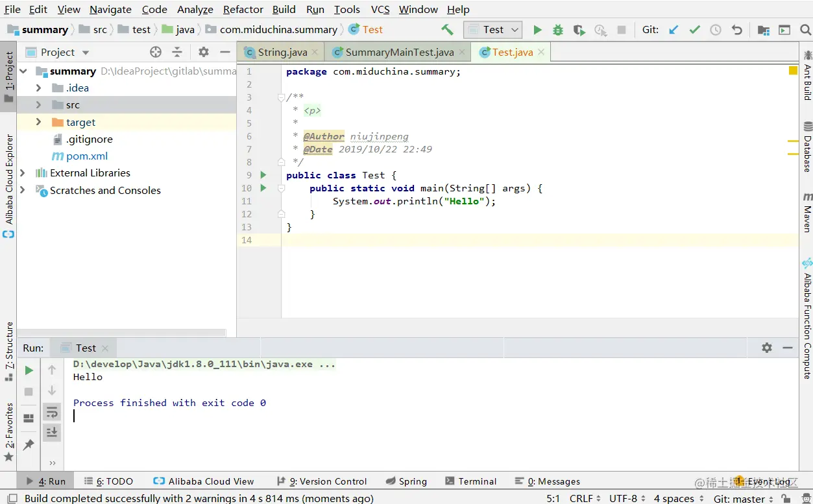This screenshot has height=504, width=813.
Task: Click the yellow inspection indicator square
Action: tap(793, 71)
